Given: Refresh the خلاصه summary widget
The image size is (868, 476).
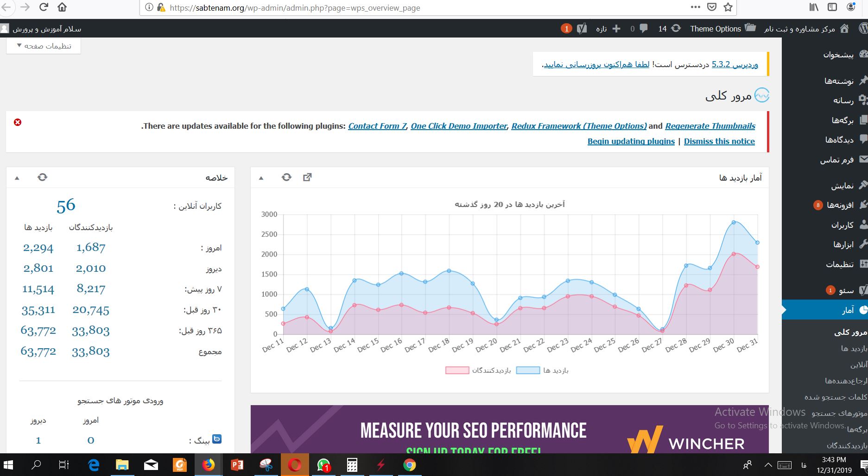Looking at the screenshot, I should tap(42, 177).
